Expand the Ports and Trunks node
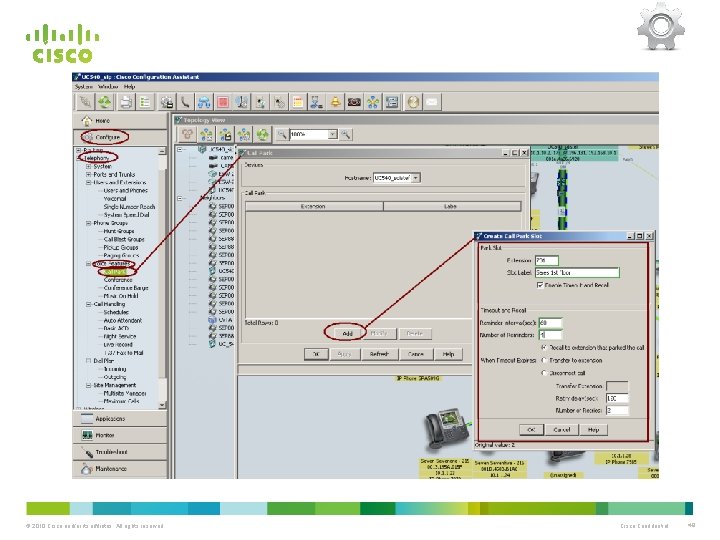Viewport: 720px width, 540px height. coord(88,174)
